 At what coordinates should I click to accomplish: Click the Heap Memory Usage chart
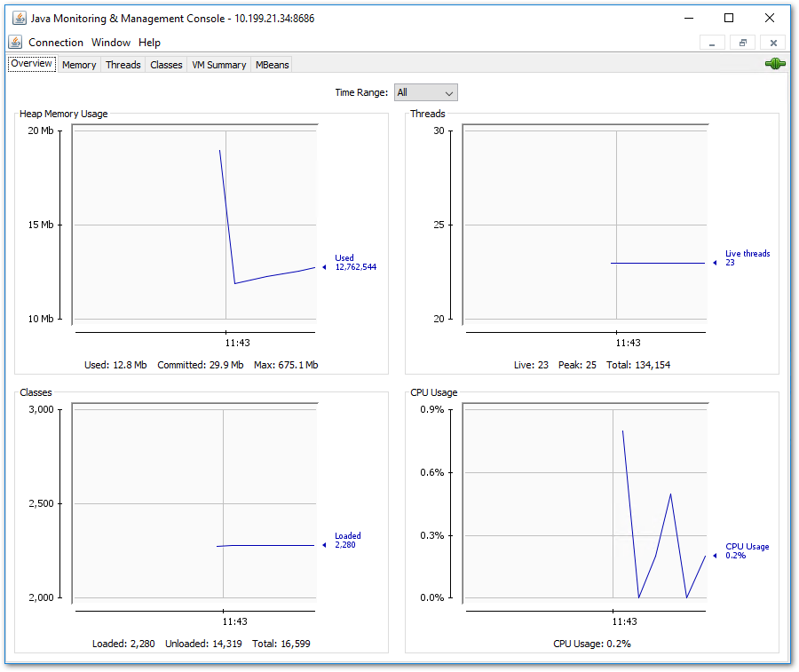pos(194,225)
